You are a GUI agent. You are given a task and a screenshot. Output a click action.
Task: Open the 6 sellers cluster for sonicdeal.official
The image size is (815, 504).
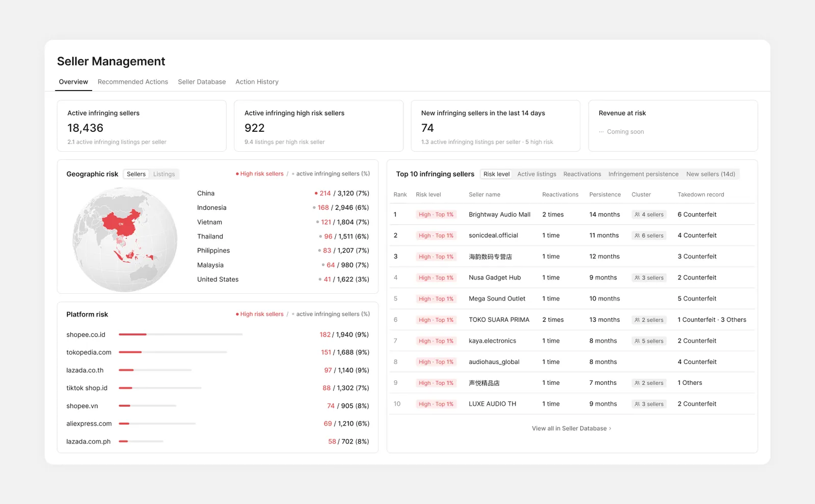click(649, 236)
